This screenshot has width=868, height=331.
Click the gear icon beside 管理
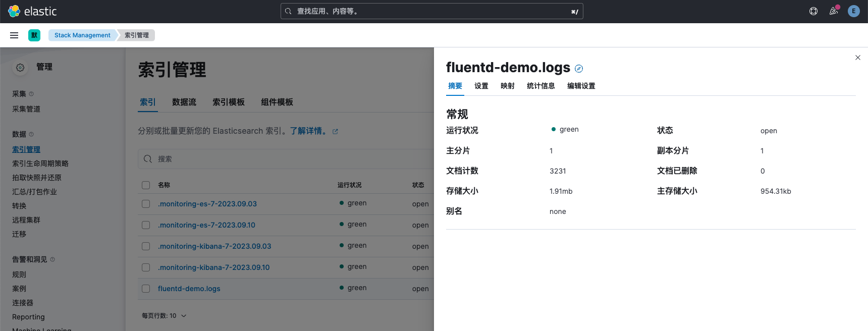point(20,68)
